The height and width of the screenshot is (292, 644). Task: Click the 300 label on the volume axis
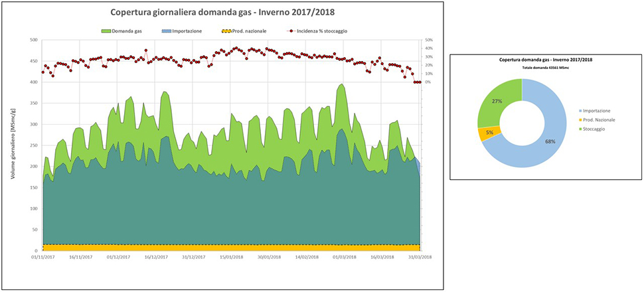point(34,125)
